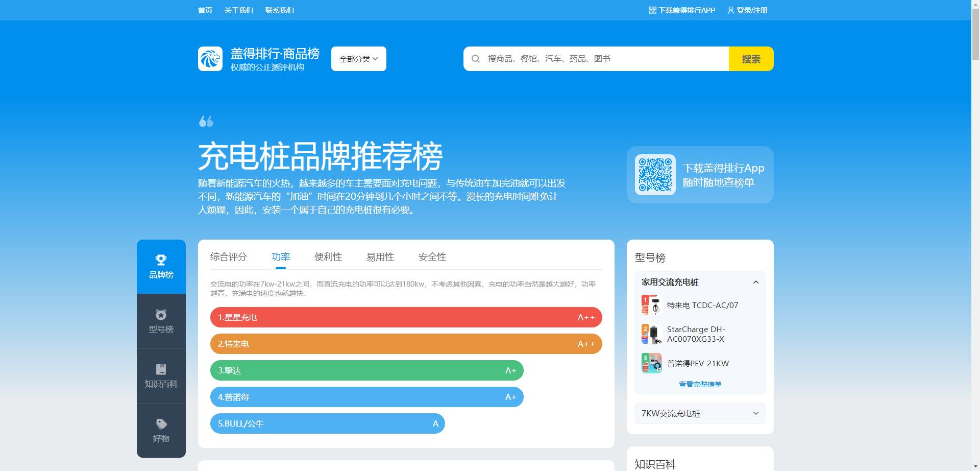
Task: Click the magnifier icon in search bar
Action: pyautogui.click(x=476, y=58)
